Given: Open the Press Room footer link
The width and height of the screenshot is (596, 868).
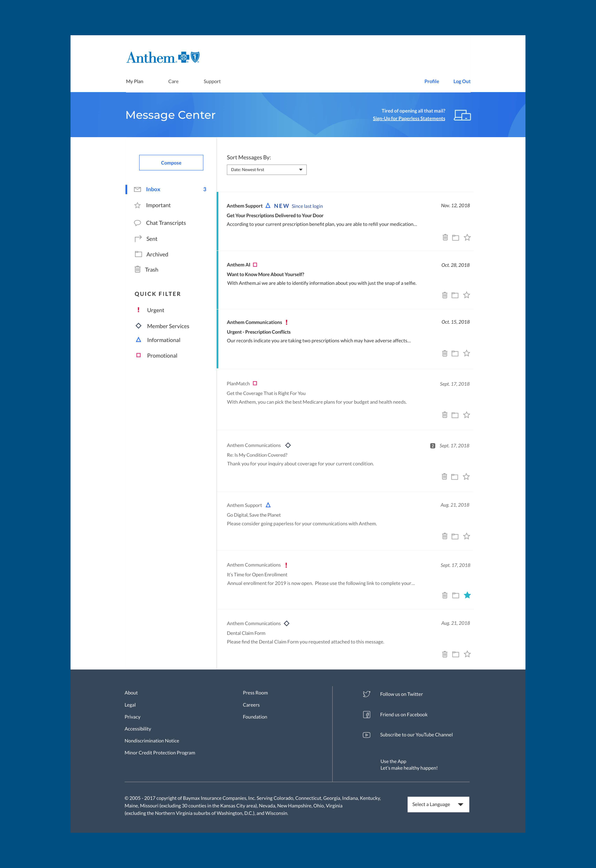Looking at the screenshot, I should [255, 693].
